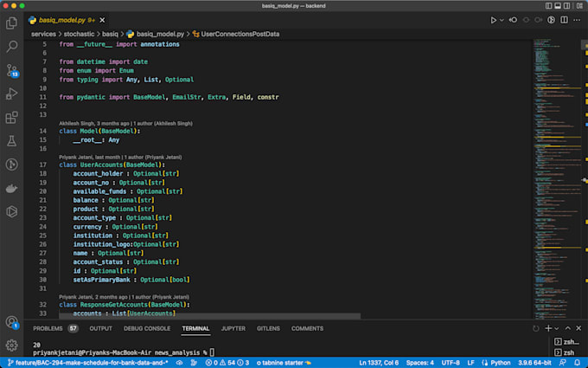The width and height of the screenshot is (588, 368).
Task: Select the second zsh terminal in list
Action: [x=565, y=352]
